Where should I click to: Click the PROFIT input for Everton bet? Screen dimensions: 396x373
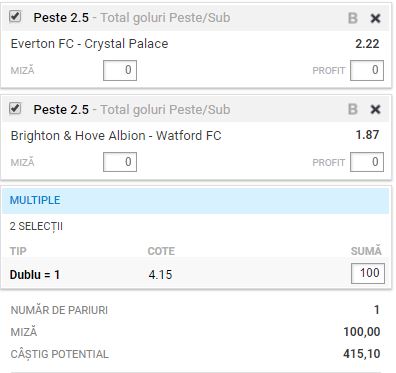[x=367, y=70]
